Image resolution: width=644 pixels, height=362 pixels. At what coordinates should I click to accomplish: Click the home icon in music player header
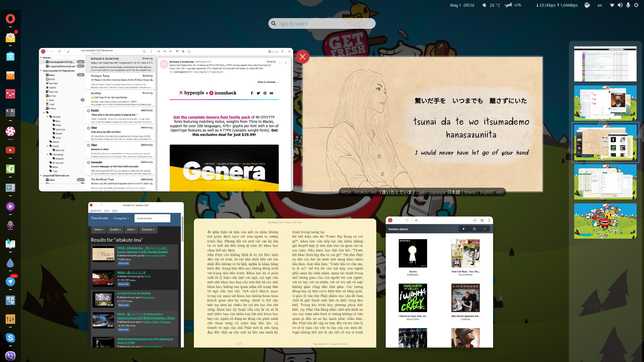tap(475, 220)
